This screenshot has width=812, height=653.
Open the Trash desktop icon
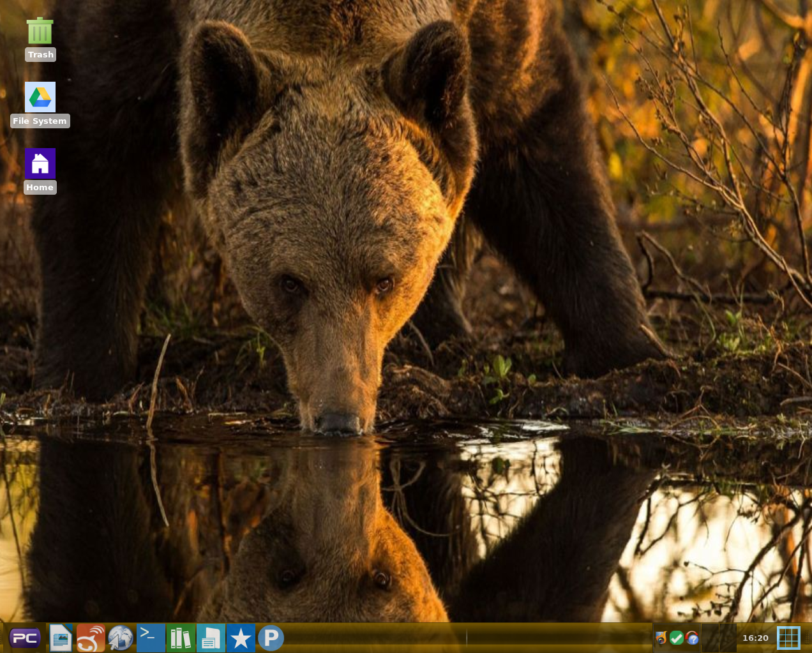tap(40, 31)
